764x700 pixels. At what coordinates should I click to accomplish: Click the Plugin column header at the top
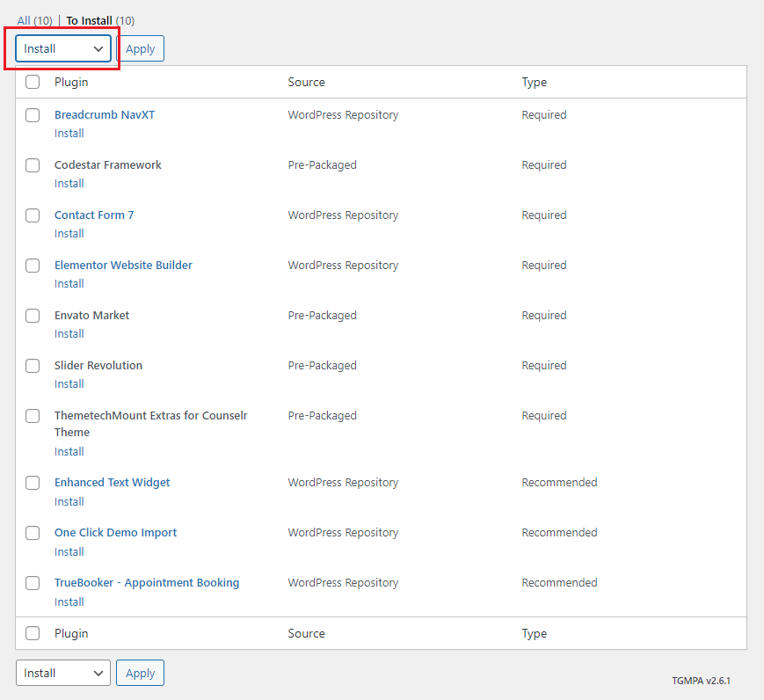click(x=71, y=82)
